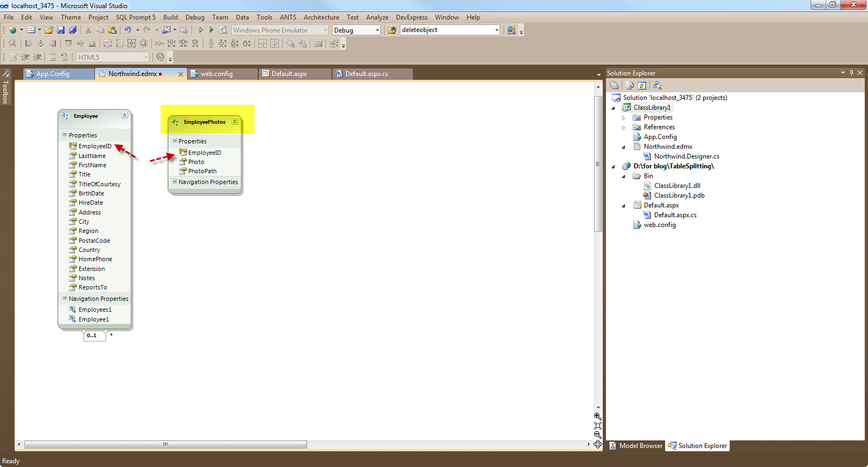Expand Navigation Properties in EmployeePhotos entity
The height and width of the screenshot is (467, 868).
175,181
